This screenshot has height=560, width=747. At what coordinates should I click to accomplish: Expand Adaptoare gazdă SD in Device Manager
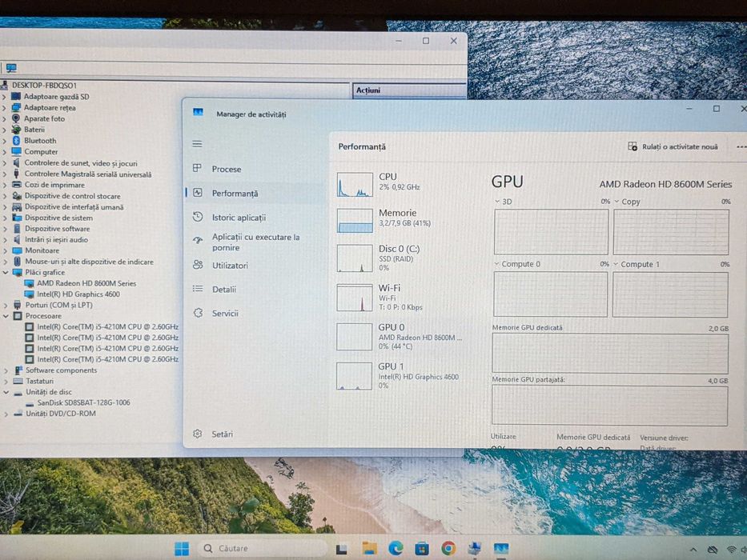[4, 97]
